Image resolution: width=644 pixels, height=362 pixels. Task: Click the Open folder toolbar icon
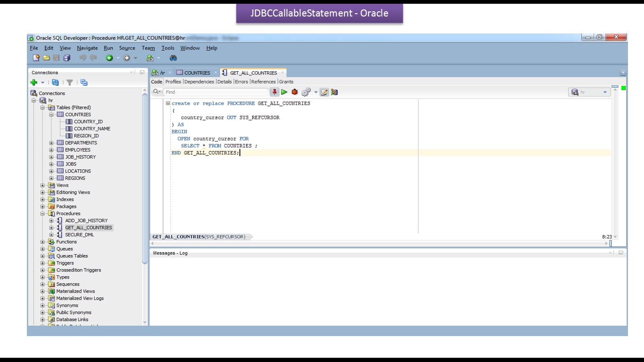click(x=46, y=58)
